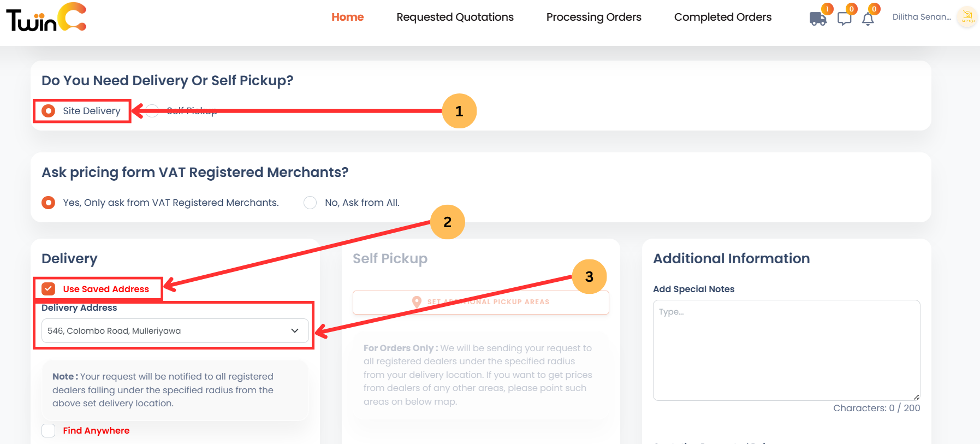The image size is (980, 444).
Task: Click the profile avatar picture
Action: pos(966,17)
